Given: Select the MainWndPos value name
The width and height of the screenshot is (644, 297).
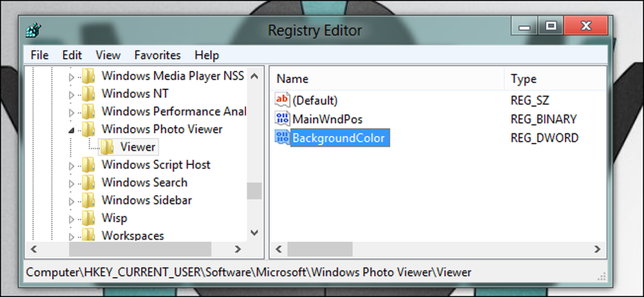Looking at the screenshot, I should [327, 119].
